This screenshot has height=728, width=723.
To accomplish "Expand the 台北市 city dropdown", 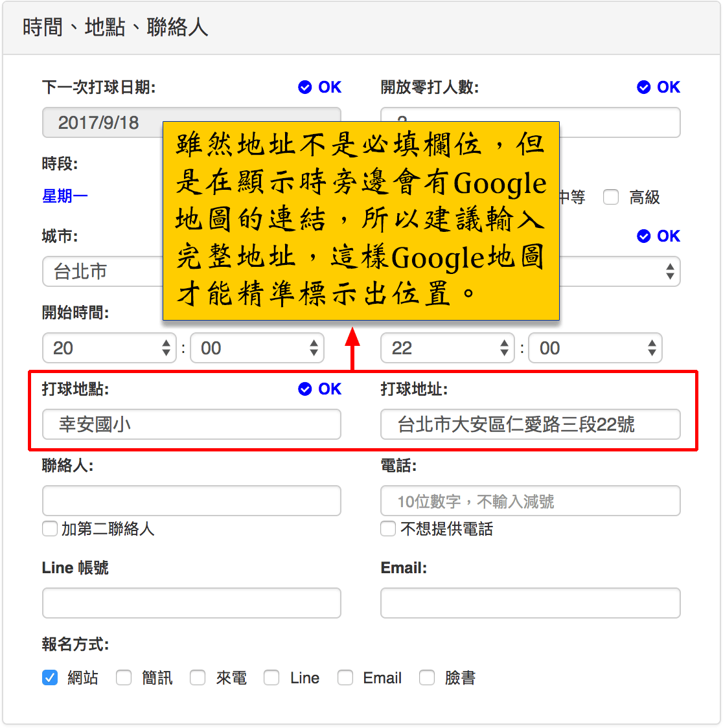I will click(102, 272).
